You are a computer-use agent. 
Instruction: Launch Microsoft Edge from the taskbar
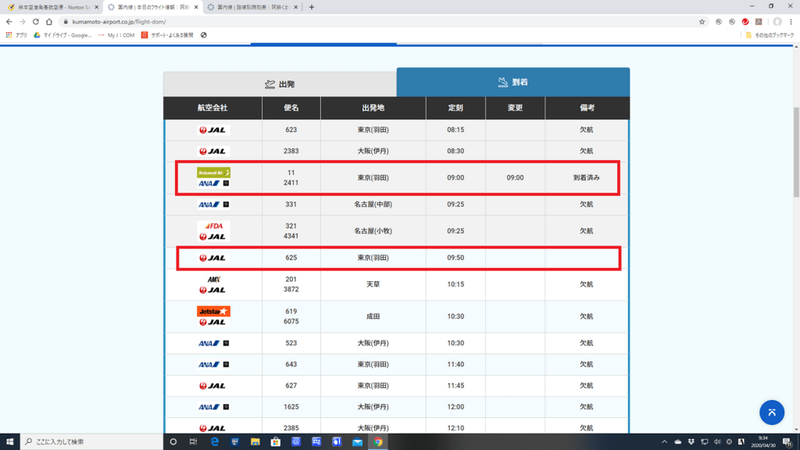214,442
